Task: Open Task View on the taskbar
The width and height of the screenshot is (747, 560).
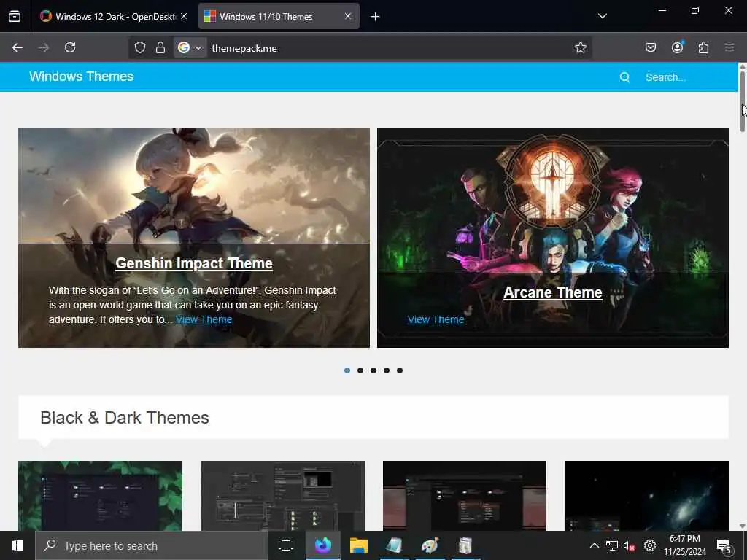Action: [286, 545]
